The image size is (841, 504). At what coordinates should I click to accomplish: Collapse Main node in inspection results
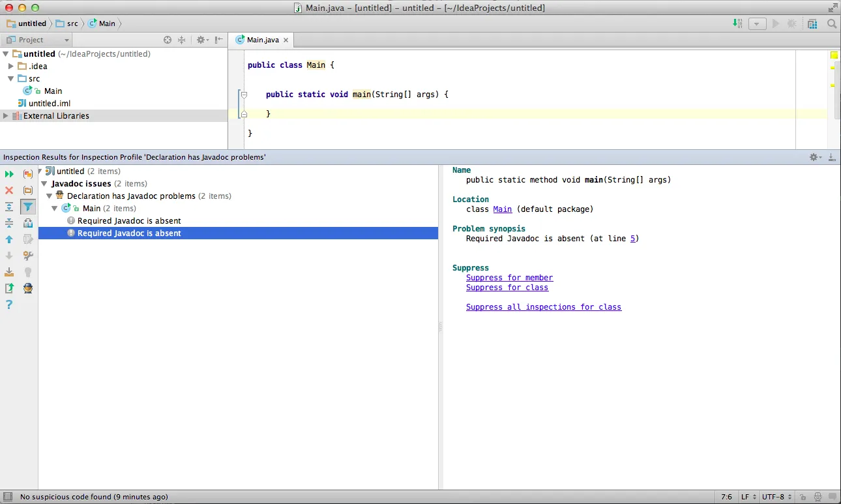pyautogui.click(x=55, y=209)
